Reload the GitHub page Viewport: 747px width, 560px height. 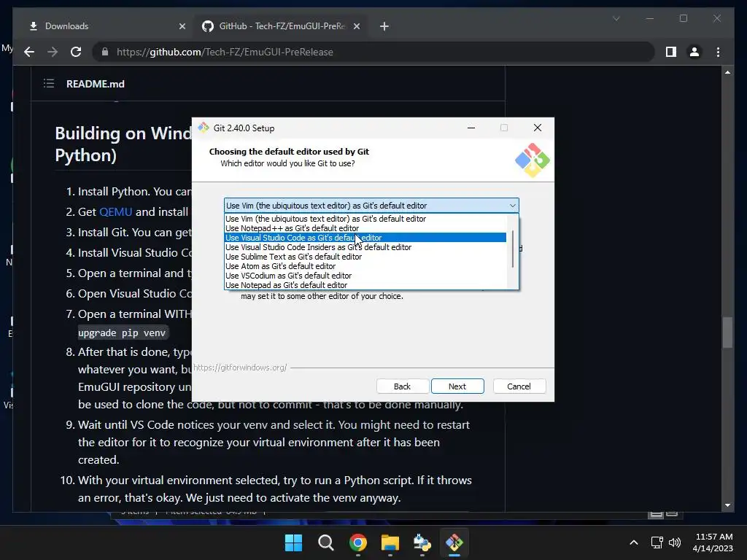(x=76, y=52)
